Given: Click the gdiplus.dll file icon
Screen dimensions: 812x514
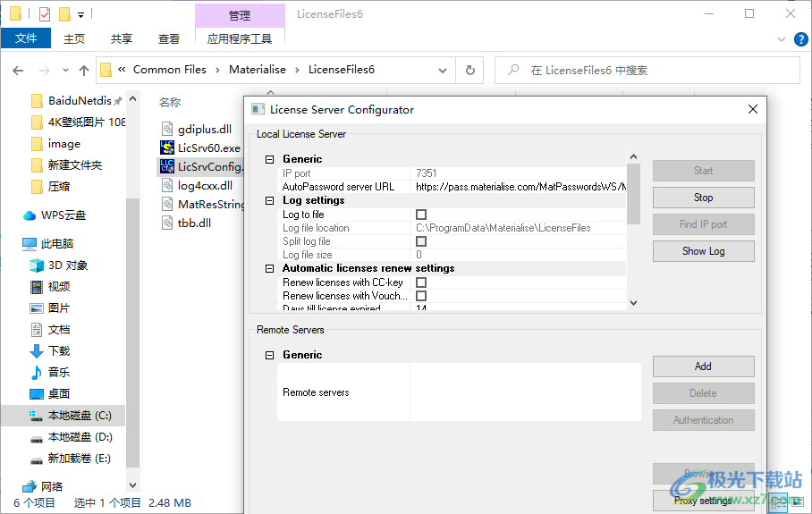Looking at the screenshot, I should pos(166,129).
